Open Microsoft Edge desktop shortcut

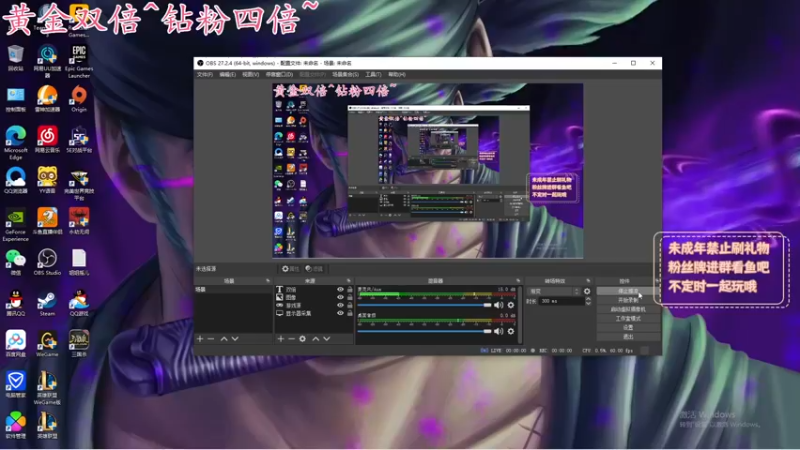16,143
